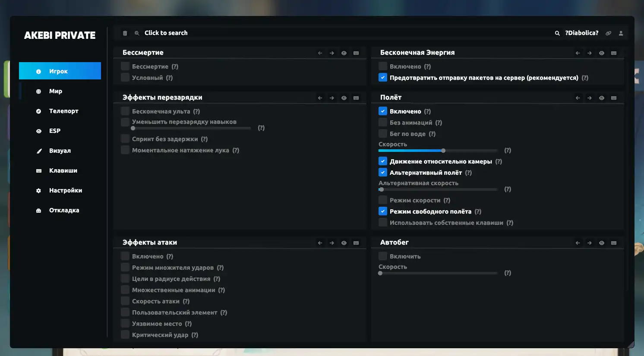The height and width of the screenshot is (356, 644).
Task: Click the 'Click to search' field
Action: 166,33
